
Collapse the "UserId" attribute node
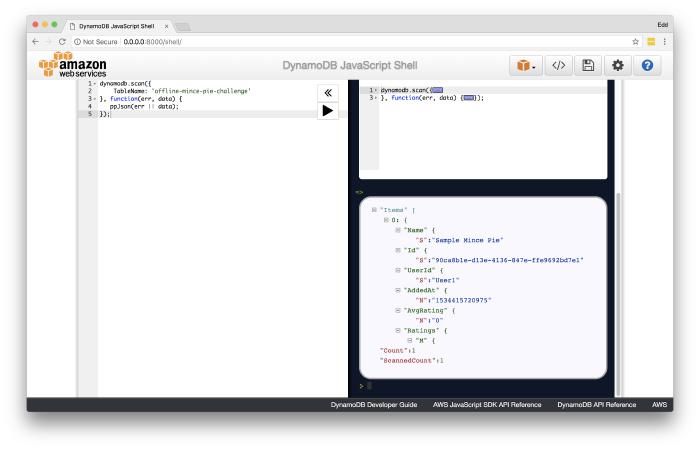(398, 270)
